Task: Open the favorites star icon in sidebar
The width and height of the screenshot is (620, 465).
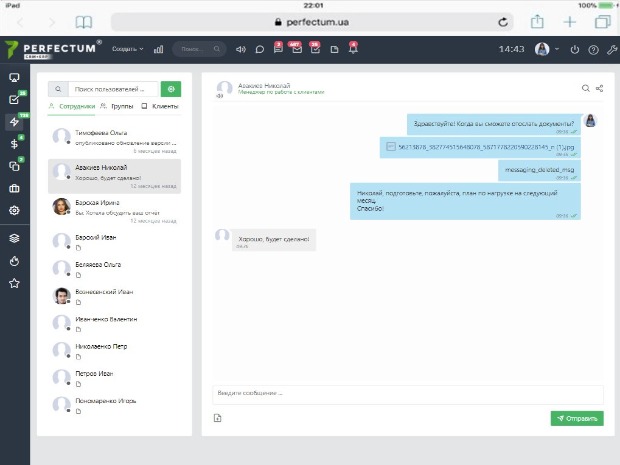Action: [14, 283]
